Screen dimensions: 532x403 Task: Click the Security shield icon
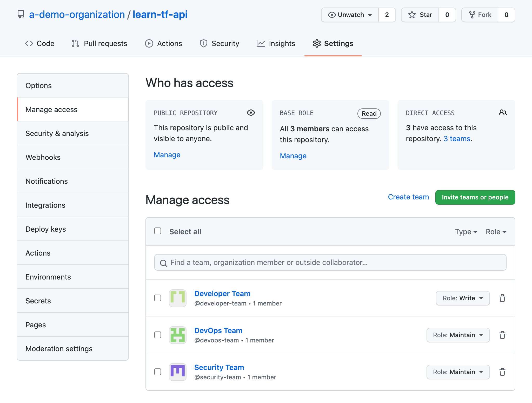click(203, 43)
